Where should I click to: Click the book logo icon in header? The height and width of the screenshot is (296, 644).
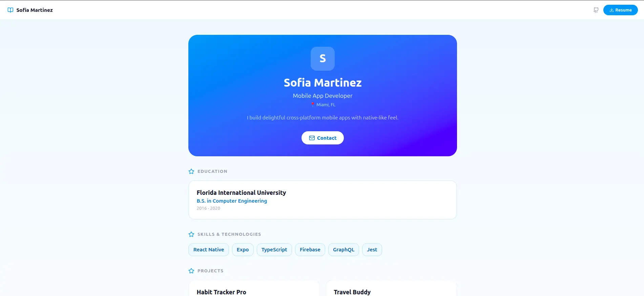click(x=11, y=10)
